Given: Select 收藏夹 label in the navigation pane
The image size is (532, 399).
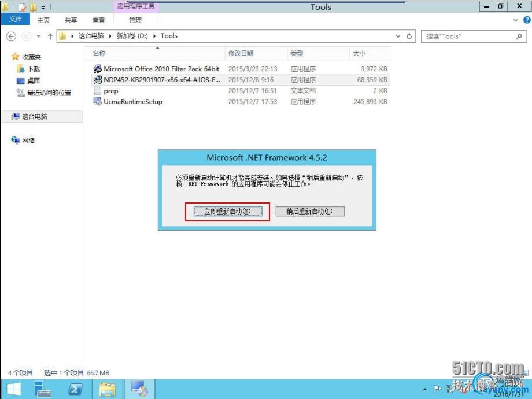Looking at the screenshot, I should coord(31,57).
